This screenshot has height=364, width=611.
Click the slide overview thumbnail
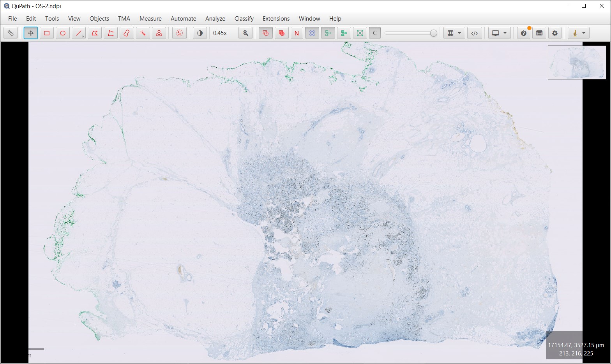click(577, 62)
